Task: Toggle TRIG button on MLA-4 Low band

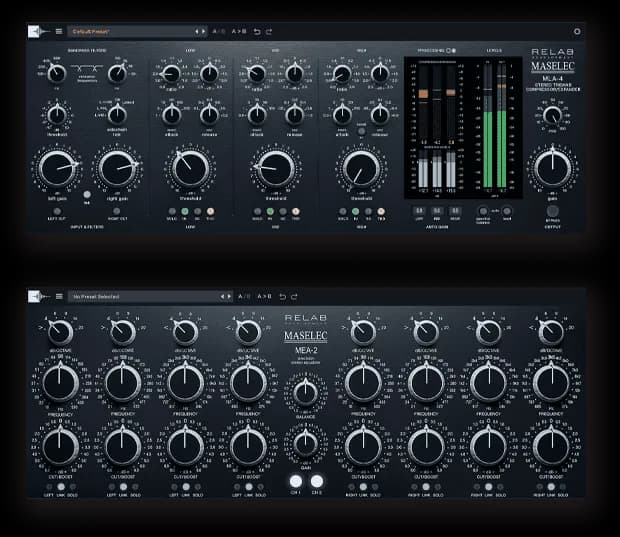Action: tap(210, 212)
